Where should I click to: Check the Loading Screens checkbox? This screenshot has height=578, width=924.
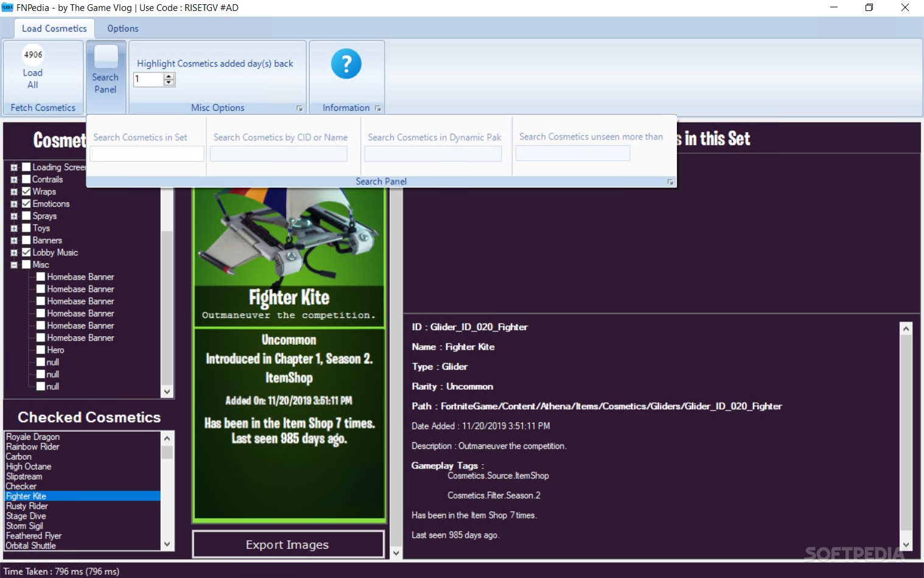(x=26, y=167)
